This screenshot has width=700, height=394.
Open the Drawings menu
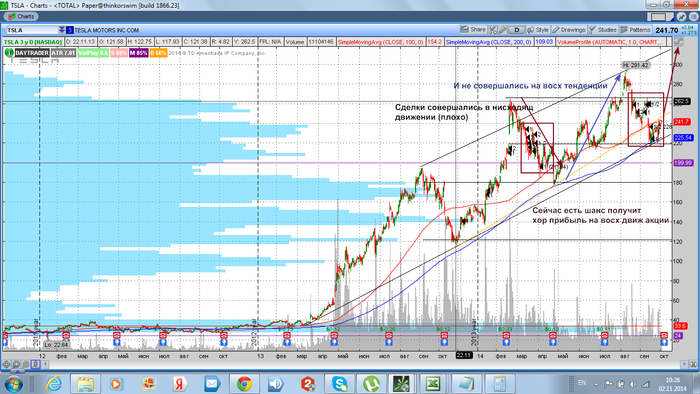click(x=569, y=30)
